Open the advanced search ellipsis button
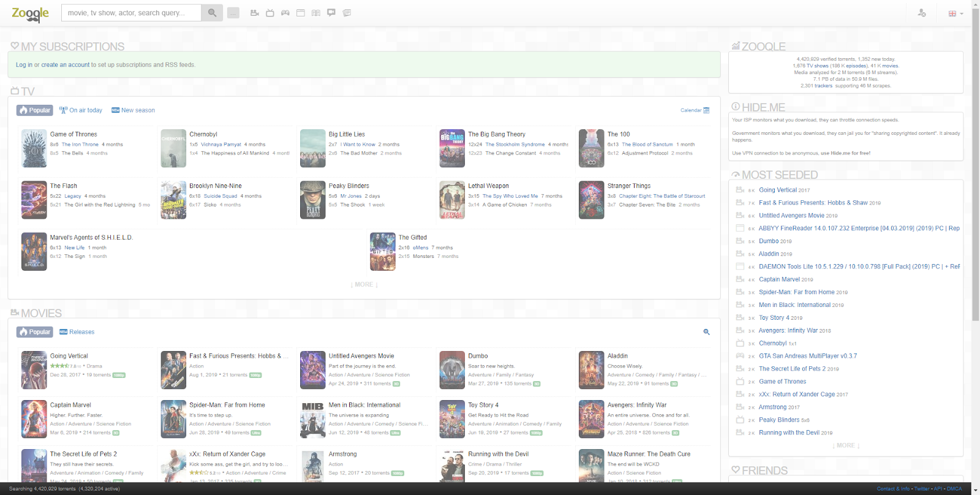 233,13
